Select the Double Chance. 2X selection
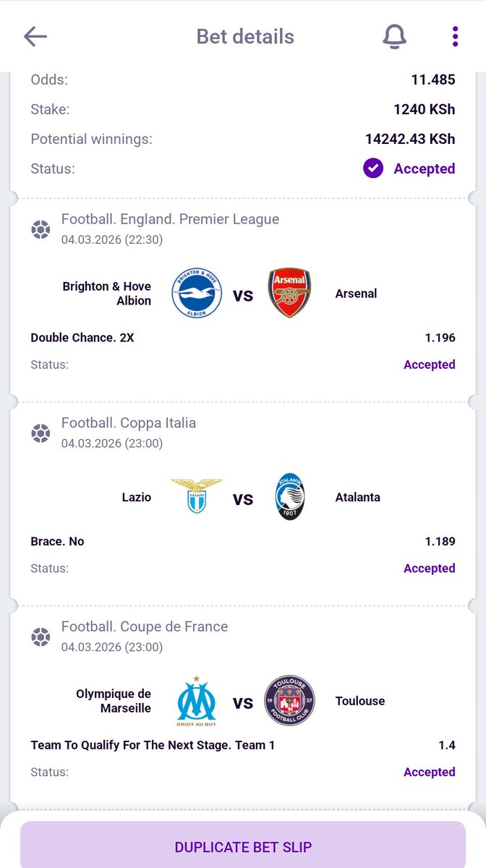The image size is (486, 868). pos(82,338)
